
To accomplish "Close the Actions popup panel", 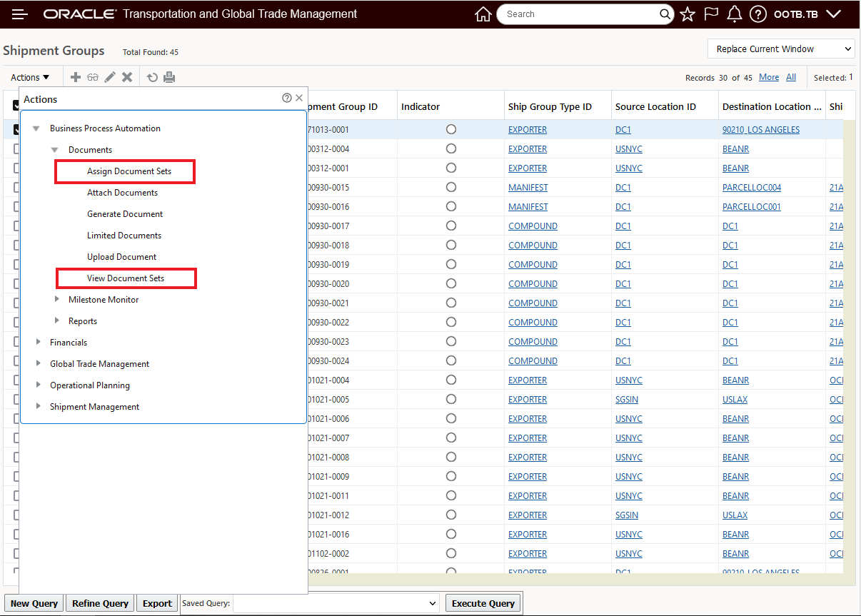I will point(299,99).
